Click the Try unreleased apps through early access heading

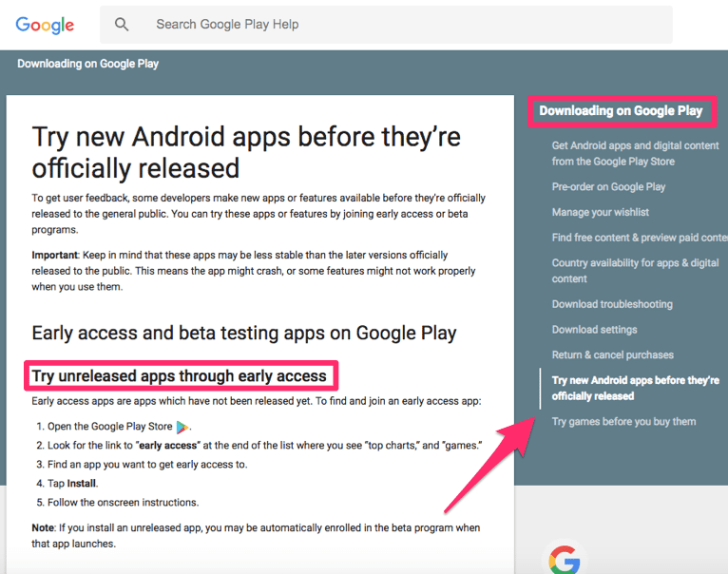click(180, 376)
